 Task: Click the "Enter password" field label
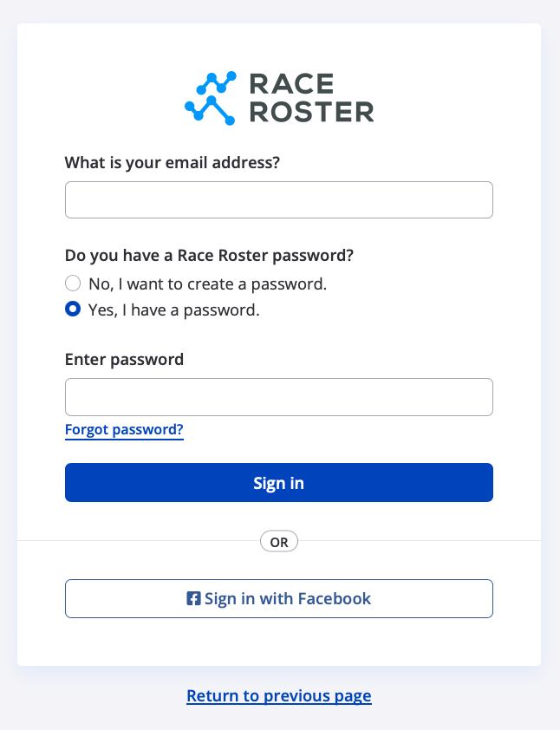pos(124,359)
